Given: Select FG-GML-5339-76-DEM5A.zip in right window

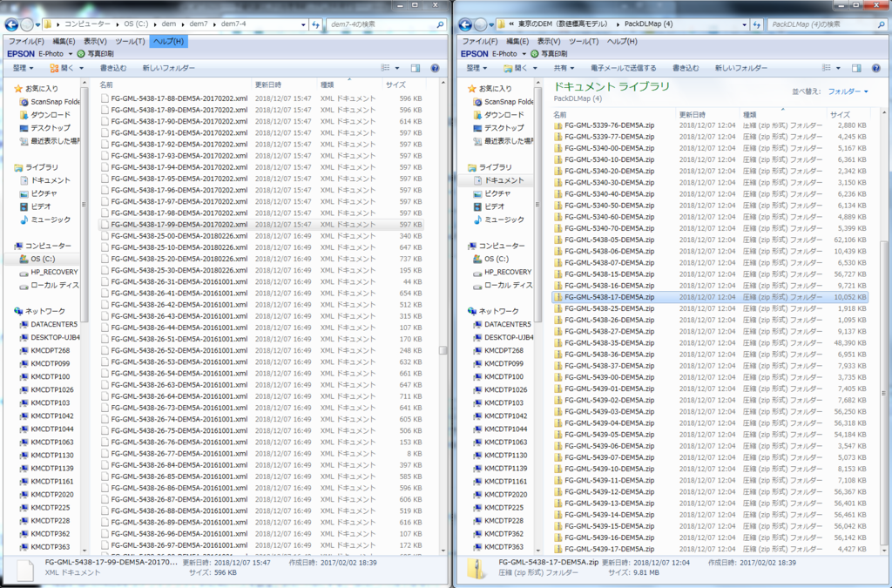Looking at the screenshot, I should 710,125.
